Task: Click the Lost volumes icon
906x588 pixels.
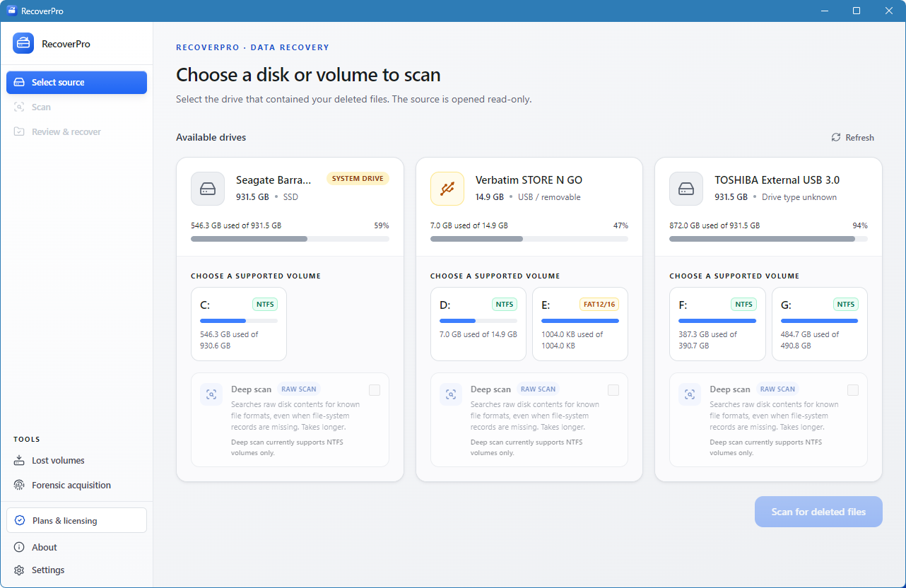Action: [x=19, y=461]
